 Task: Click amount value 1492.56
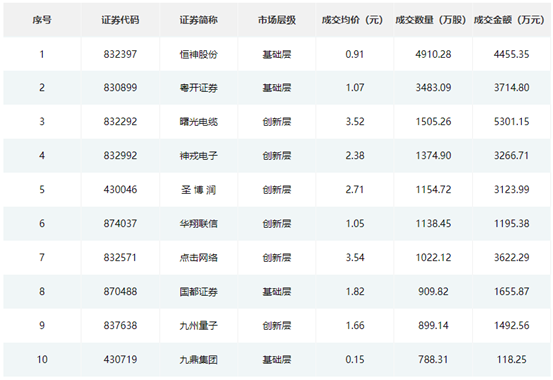click(x=512, y=326)
